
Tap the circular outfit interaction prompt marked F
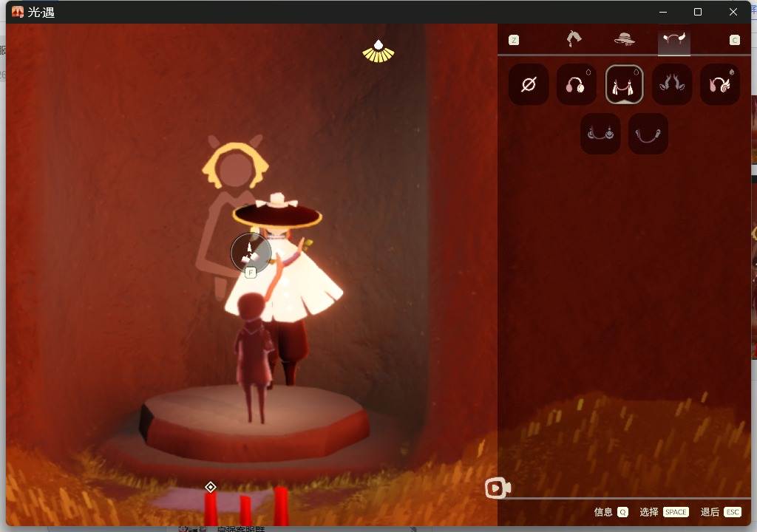[x=251, y=253]
